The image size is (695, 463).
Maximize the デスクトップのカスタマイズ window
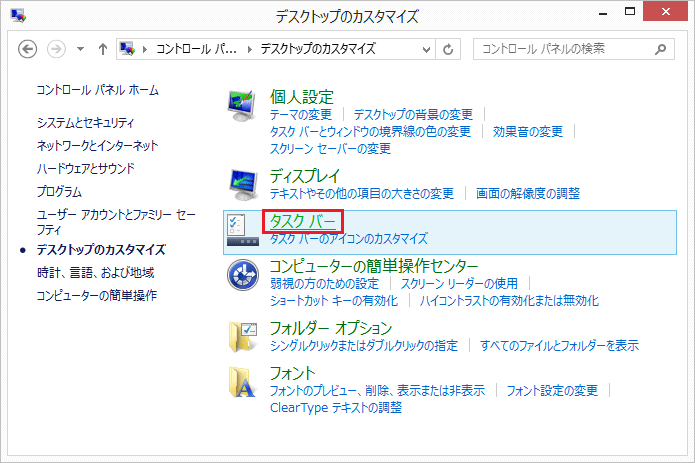click(630, 12)
